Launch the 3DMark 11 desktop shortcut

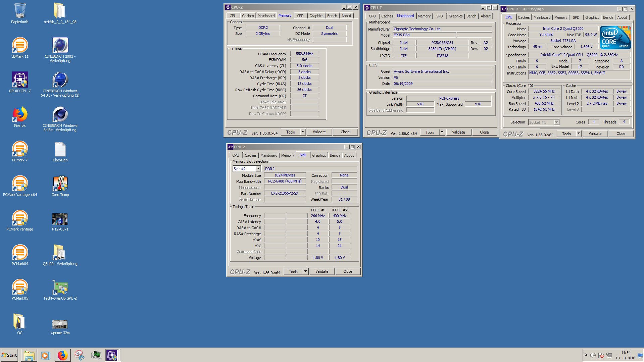click(20, 48)
